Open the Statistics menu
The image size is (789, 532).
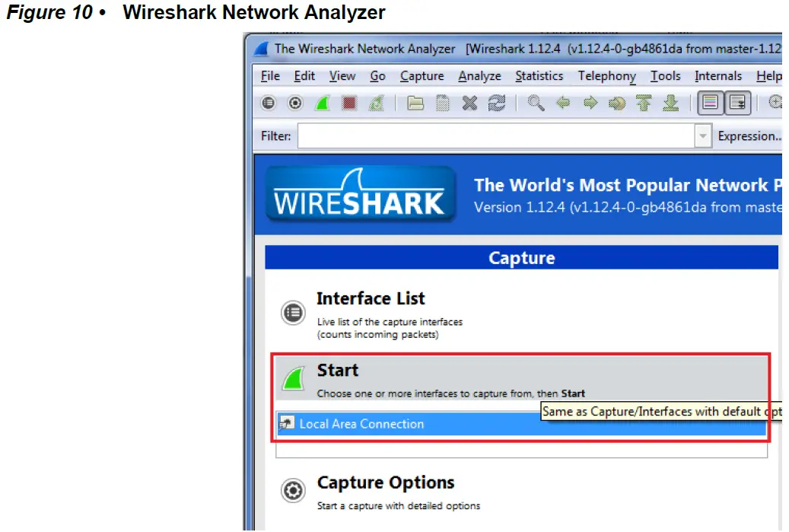(539, 76)
